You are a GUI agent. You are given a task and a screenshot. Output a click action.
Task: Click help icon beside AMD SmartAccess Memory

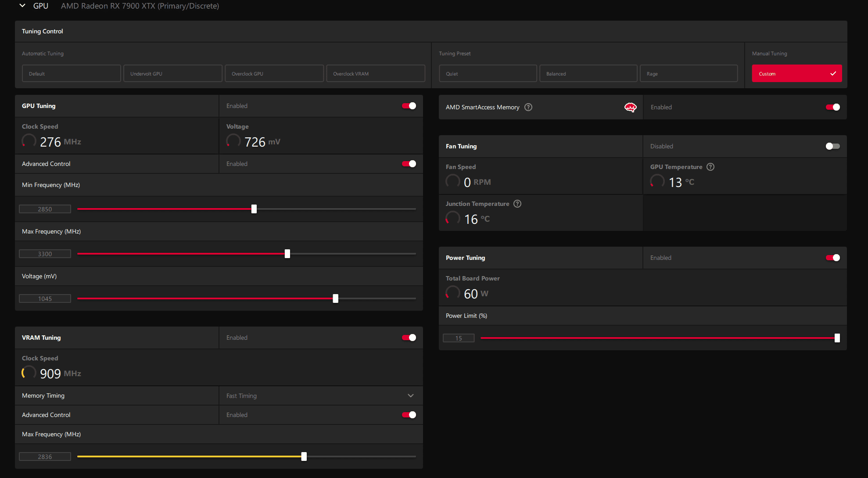tap(528, 107)
